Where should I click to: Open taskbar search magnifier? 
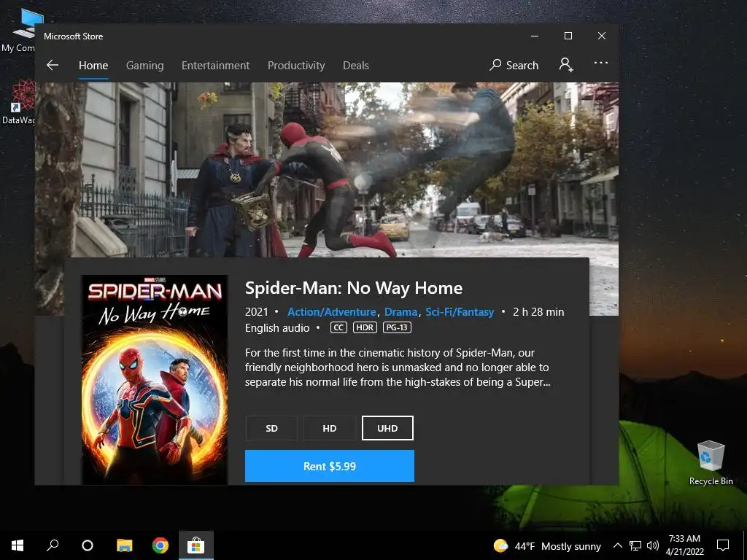tap(53, 545)
